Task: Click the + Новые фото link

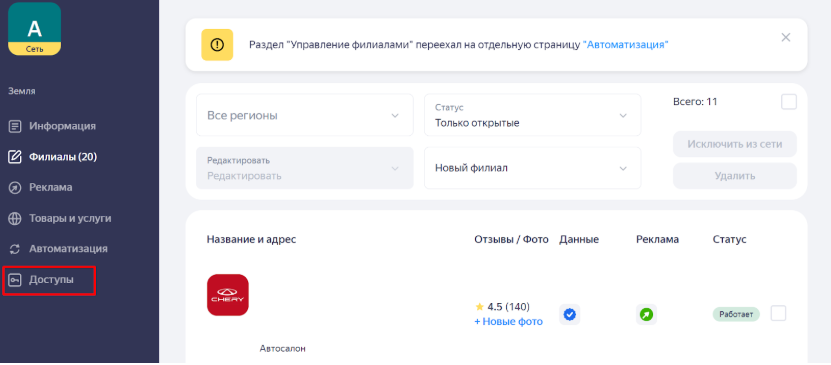Action: tap(508, 322)
